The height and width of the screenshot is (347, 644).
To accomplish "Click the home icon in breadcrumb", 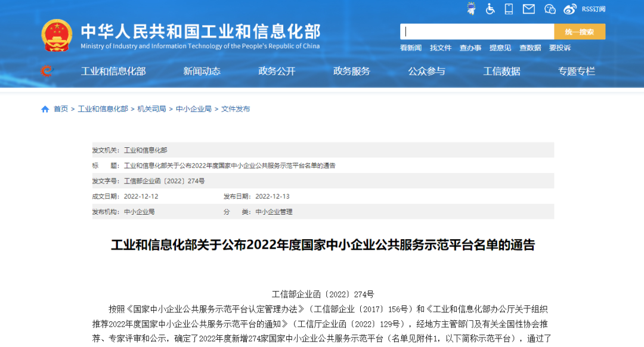I will pos(45,109).
